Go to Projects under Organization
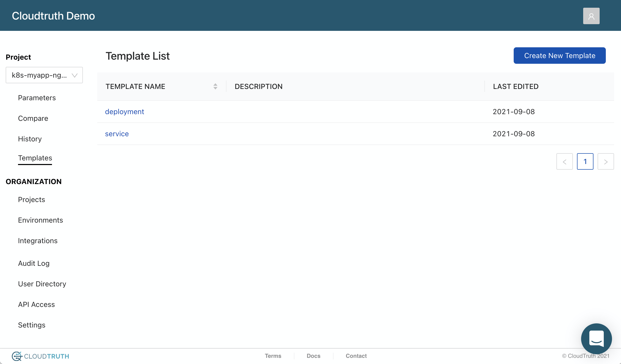The width and height of the screenshot is (621, 364). point(31,199)
